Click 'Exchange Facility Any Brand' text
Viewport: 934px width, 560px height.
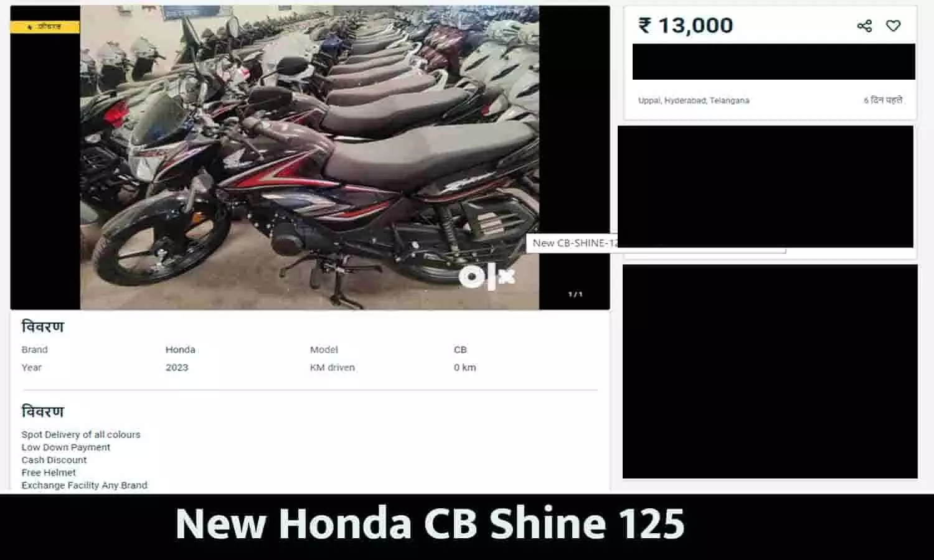click(x=85, y=485)
